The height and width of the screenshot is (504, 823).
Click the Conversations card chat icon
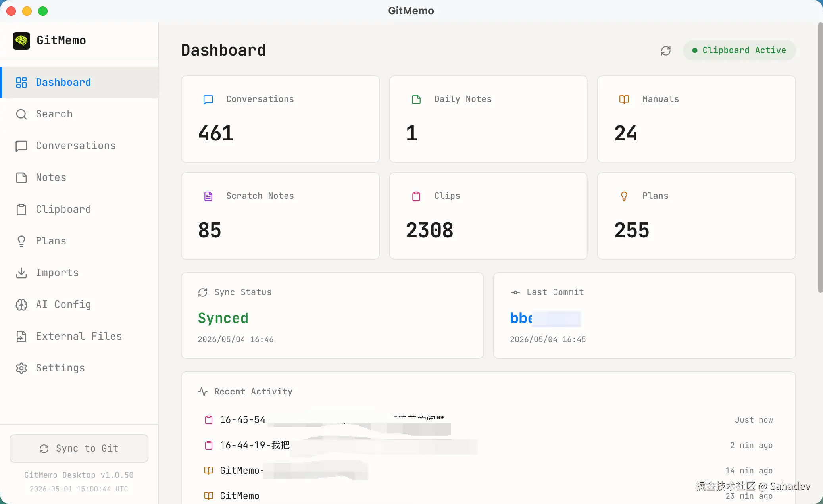click(208, 99)
